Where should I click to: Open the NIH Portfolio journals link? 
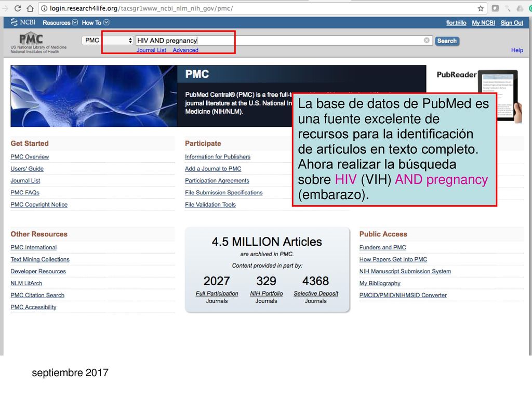(x=267, y=294)
